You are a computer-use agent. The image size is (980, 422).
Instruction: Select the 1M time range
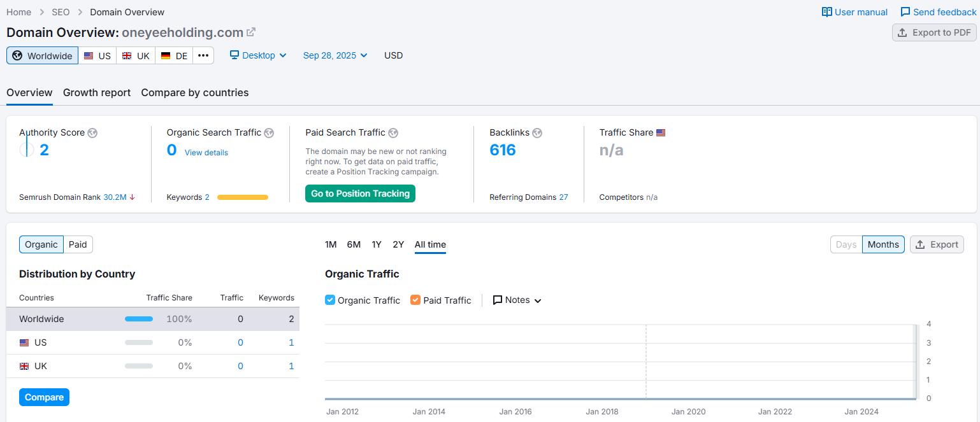(x=331, y=244)
